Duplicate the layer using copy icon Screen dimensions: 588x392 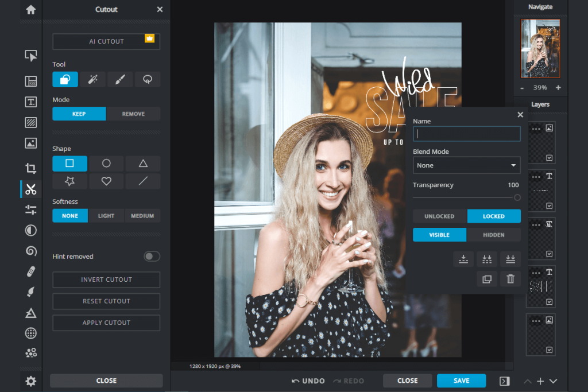click(x=487, y=278)
